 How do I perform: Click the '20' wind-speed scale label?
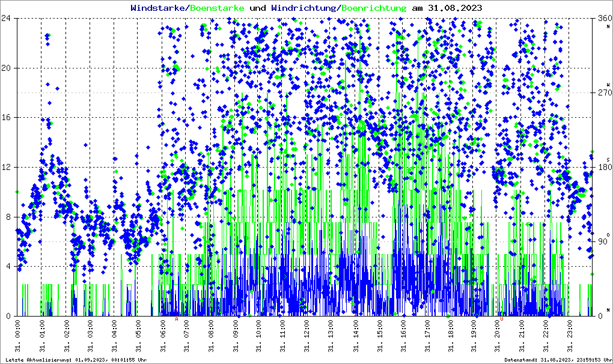[6, 67]
